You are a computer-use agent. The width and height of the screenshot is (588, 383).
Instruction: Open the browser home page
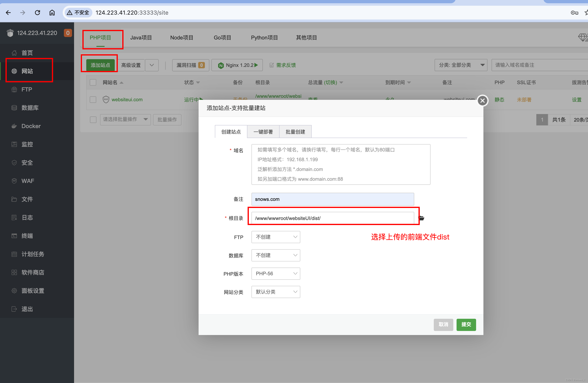(52, 13)
